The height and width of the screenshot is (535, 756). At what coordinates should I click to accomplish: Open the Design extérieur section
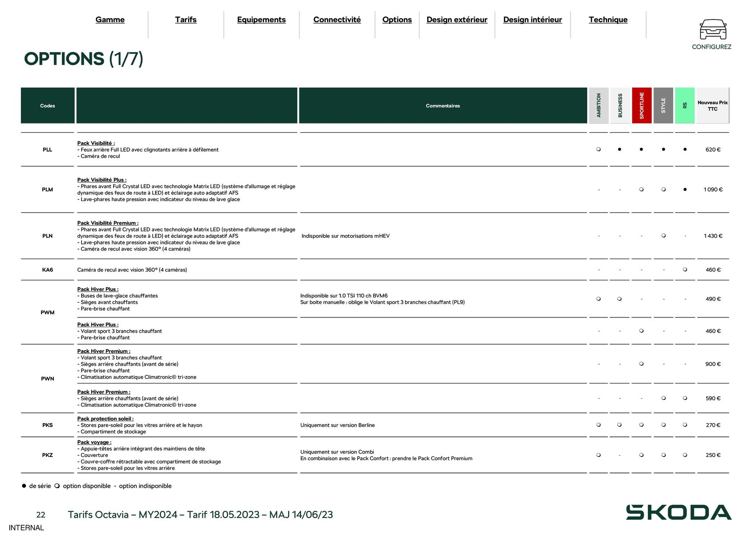[457, 20]
